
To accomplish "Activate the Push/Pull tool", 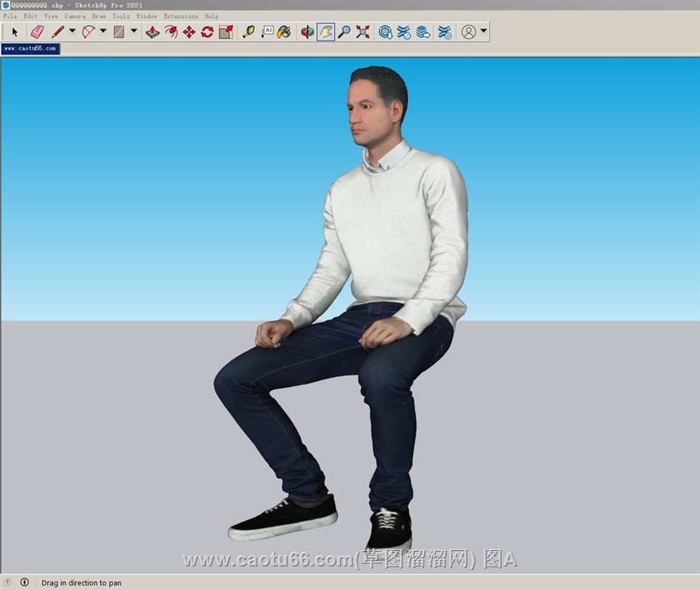I will pyautogui.click(x=153, y=32).
